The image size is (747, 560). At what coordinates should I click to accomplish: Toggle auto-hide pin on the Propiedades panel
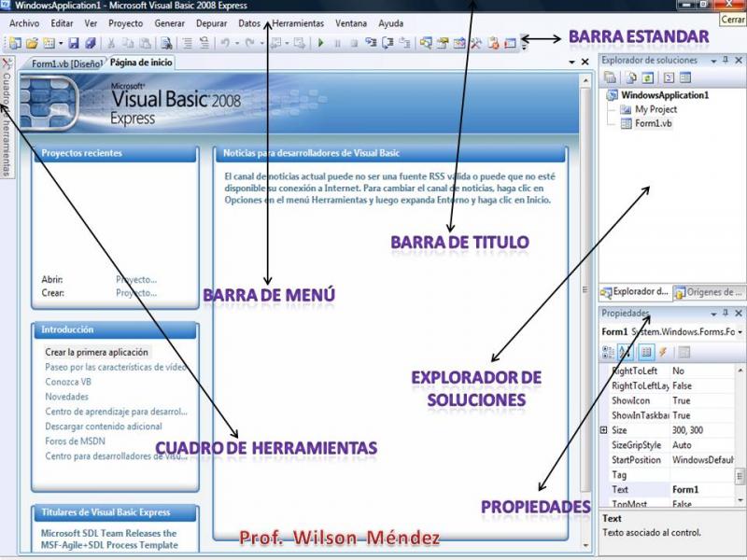pyautogui.click(x=726, y=313)
